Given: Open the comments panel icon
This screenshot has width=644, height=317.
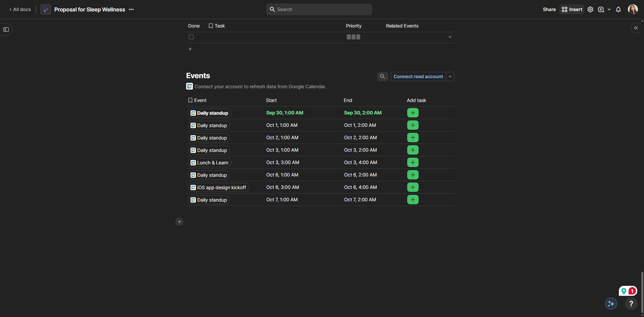Looking at the screenshot, I should [601, 9].
